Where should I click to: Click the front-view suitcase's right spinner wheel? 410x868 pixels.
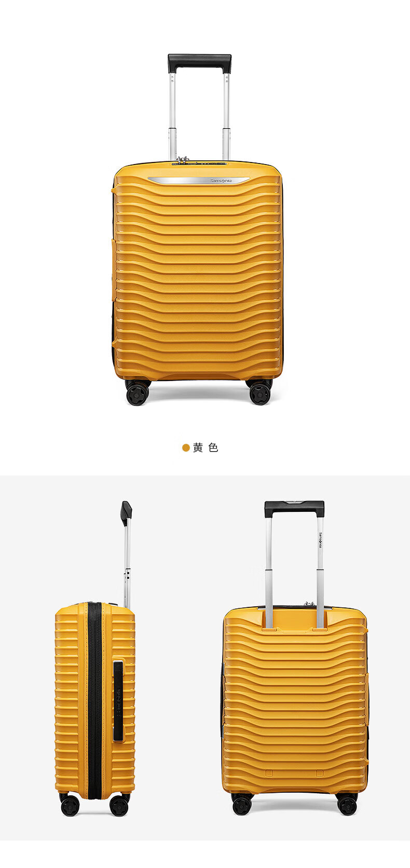[x=260, y=392]
